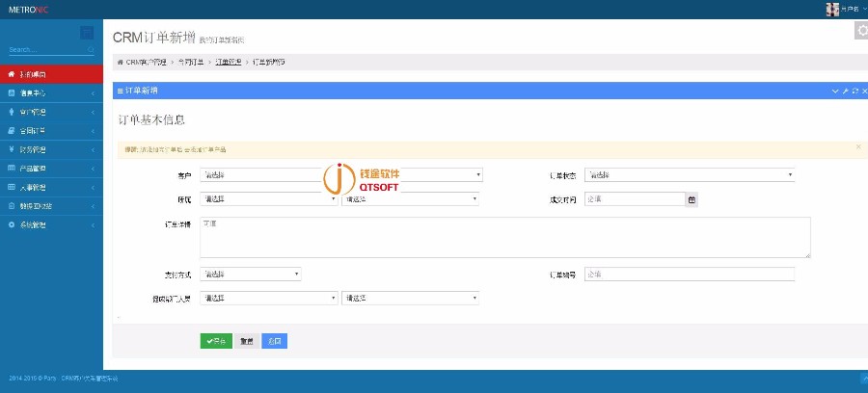Click the scroll-to-top arrow in the footer
Viewport: 868px width, 393px height.
point(863,379)
